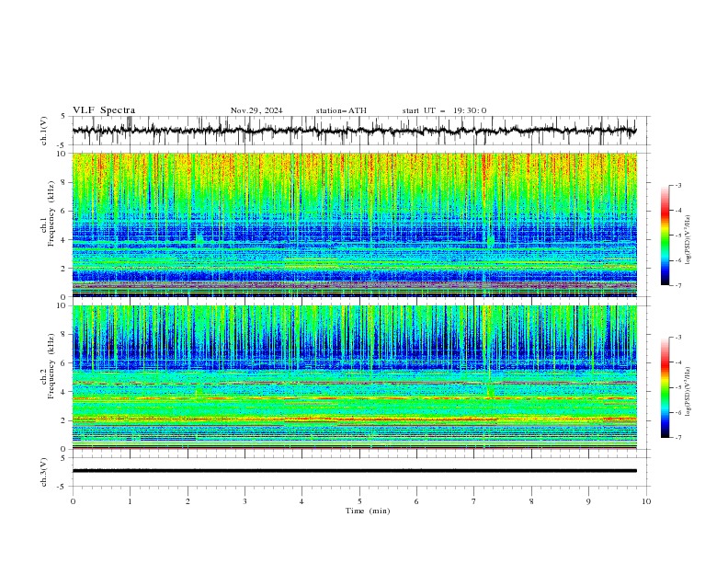Click the "5" tick on ch.1(V) axis
Image resolution: width=728 pixels, height=563 pixels.
[x=63, y=117]
